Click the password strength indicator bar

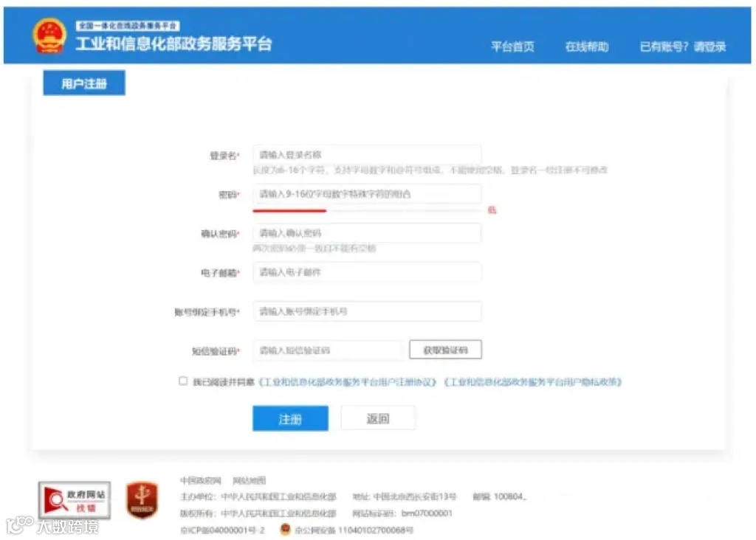click(x=367, y=210)
